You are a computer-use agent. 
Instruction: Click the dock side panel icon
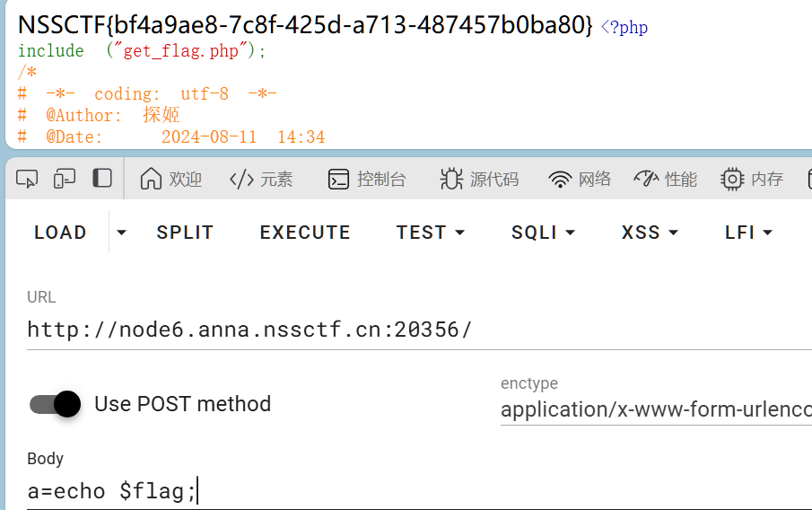pyautogui.click(x=102, y=178)
